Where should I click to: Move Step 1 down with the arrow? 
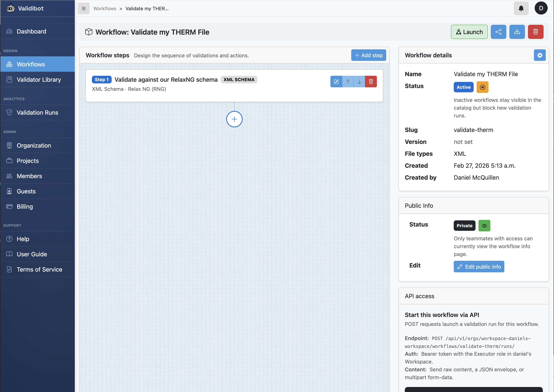[359, 81]
